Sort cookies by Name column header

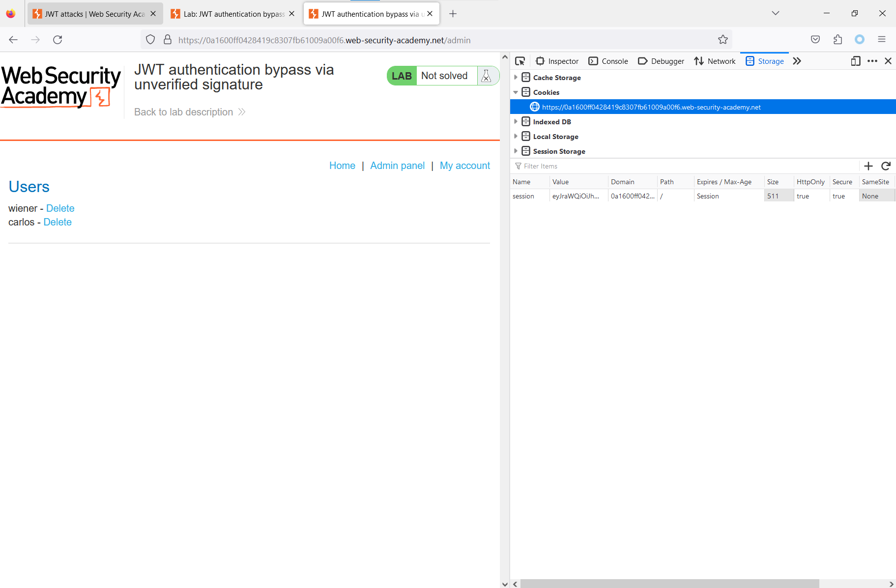click(x=530, y=182)
